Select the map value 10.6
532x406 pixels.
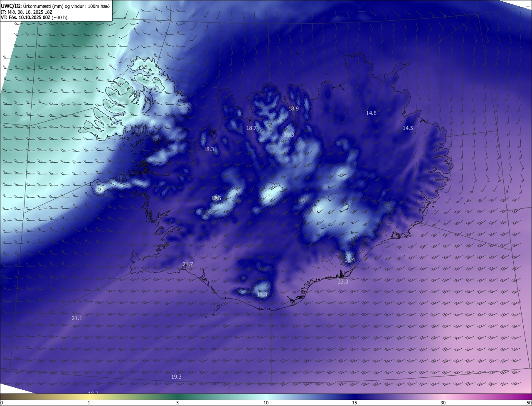pos(216,198)
